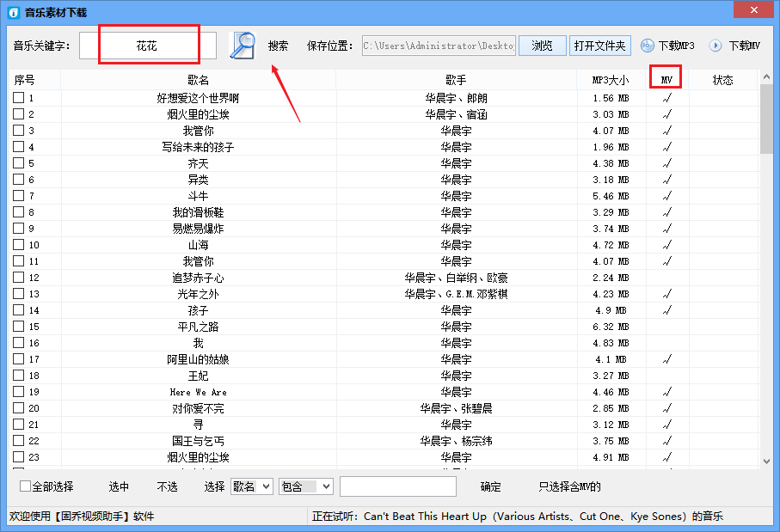Click the 不选 action

[x=167, y=486]
